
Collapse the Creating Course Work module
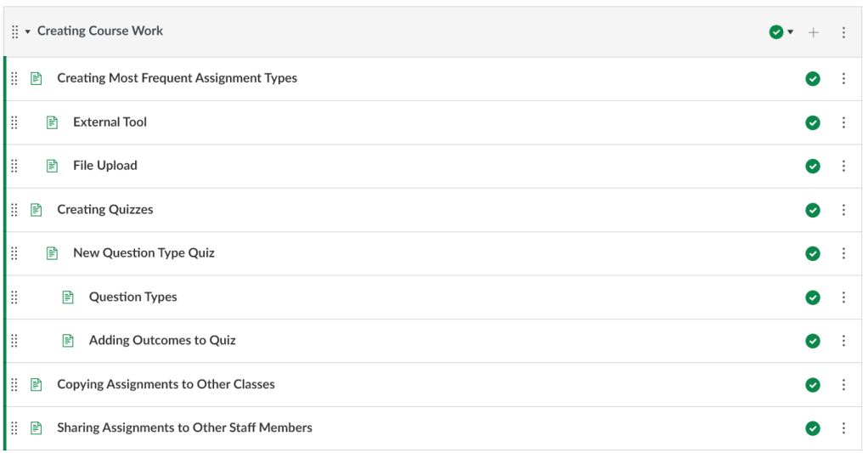tap(28, 31)
